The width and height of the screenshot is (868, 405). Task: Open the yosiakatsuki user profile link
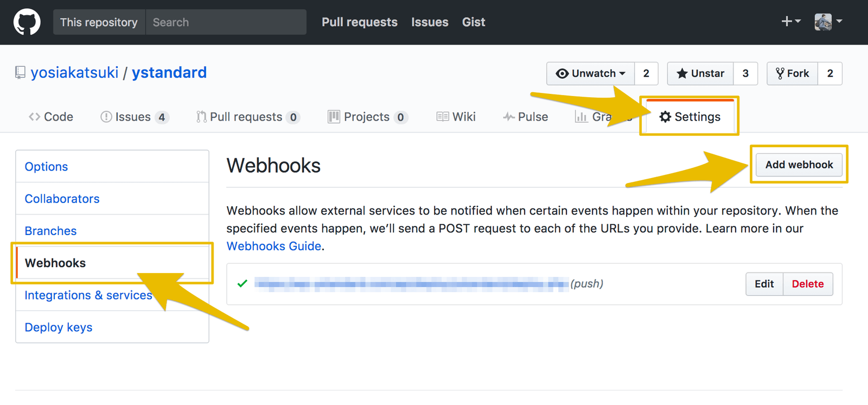(x=74, y=73)
